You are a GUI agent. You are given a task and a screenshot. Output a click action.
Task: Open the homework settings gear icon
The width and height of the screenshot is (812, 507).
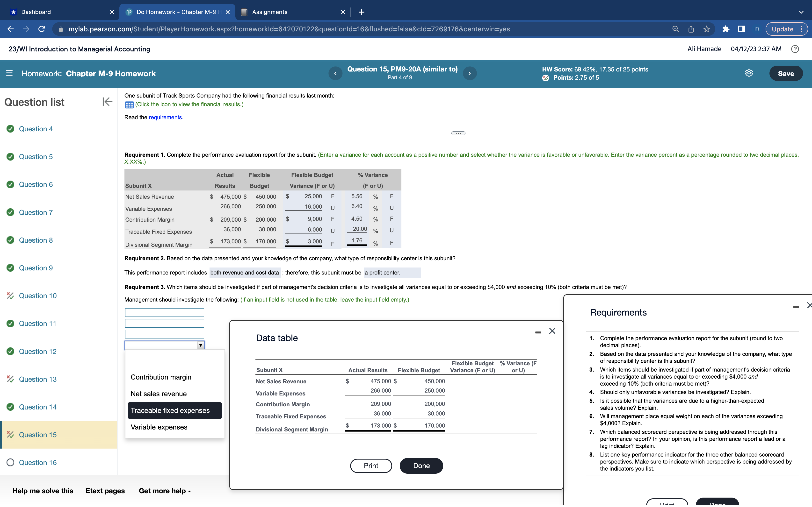click(749, 73)
